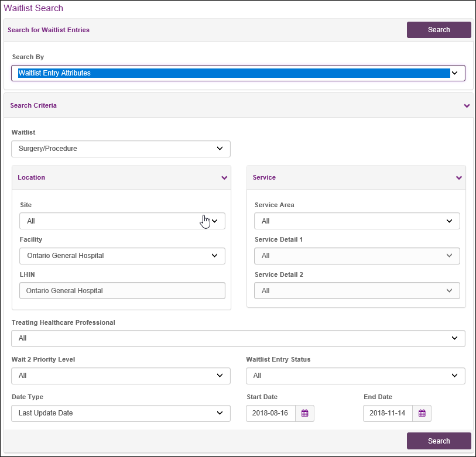This screenshot has width=476, height=457.
Task: Click the Start Date text field
Action: pyautogui.click(x=270, y=413)
